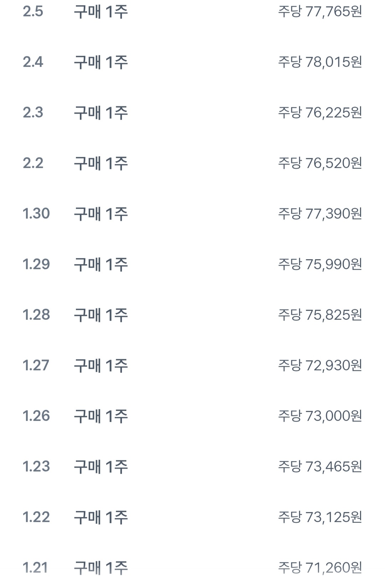Open the 2.5 purchase transaction row
Screen dimensions: 385x588
(x=101, y=12)
